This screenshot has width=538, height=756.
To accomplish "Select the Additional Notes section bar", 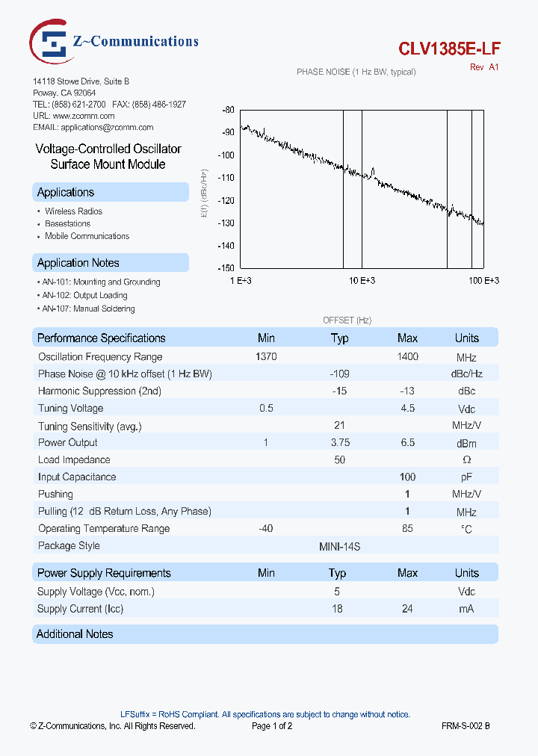I will (x=75, y=634).
